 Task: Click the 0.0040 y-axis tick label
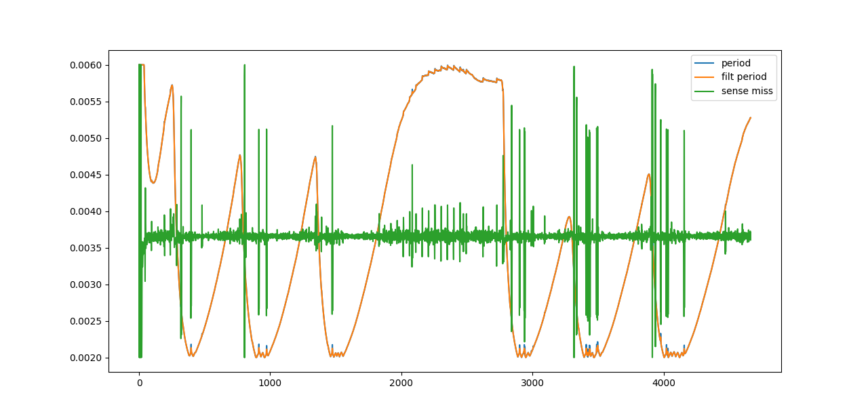[x=87, y=211]
